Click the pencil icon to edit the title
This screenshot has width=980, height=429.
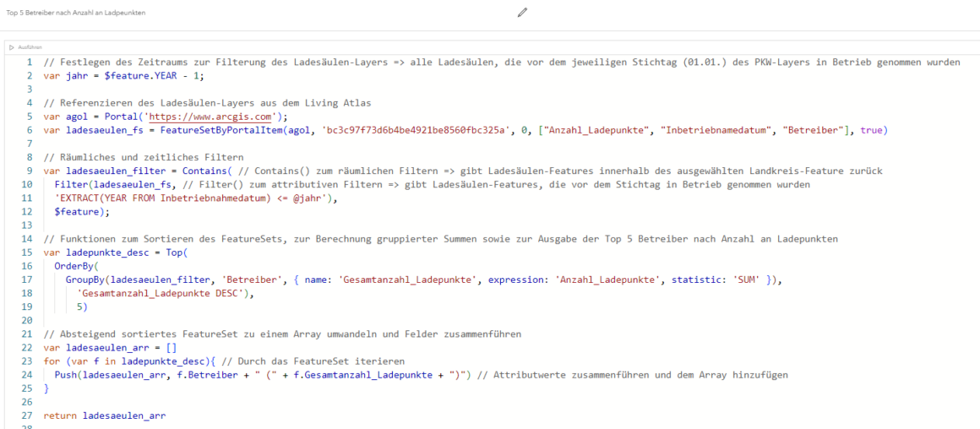tap(522, 12)
